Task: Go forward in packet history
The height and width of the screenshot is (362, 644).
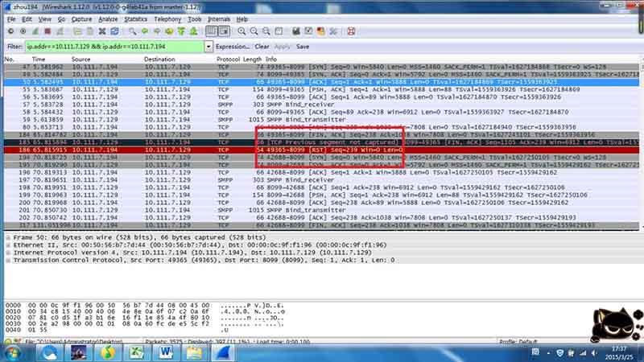Action: click(x=157, y=31)
